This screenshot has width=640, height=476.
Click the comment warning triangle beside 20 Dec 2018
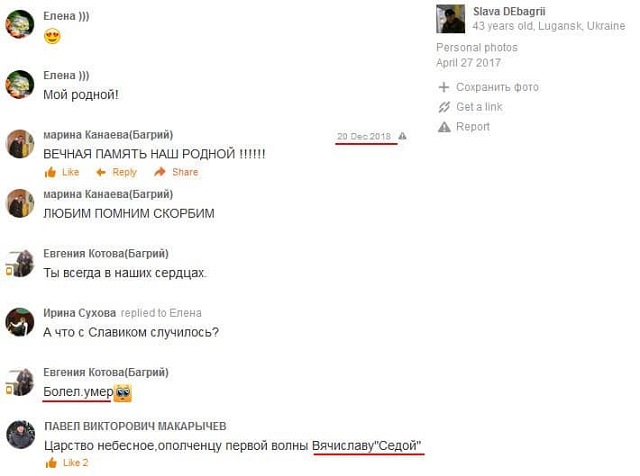click(402, 136)
